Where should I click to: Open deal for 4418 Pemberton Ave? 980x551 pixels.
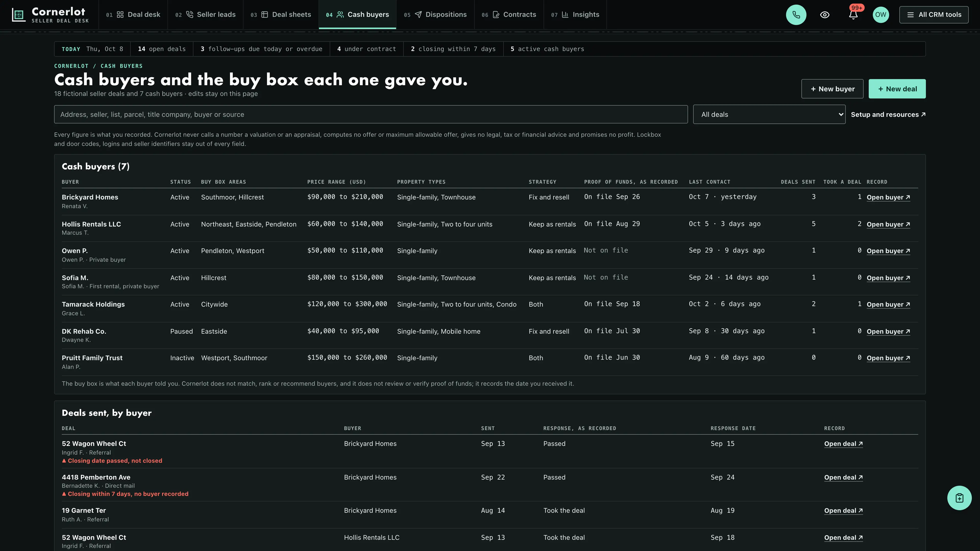click(x=843, y=477)
